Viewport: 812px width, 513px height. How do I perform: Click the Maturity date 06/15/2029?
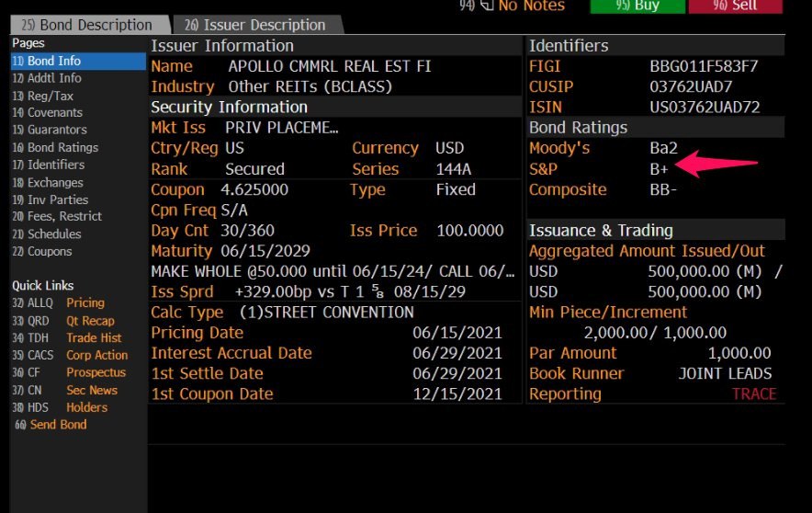pos(265,251)
